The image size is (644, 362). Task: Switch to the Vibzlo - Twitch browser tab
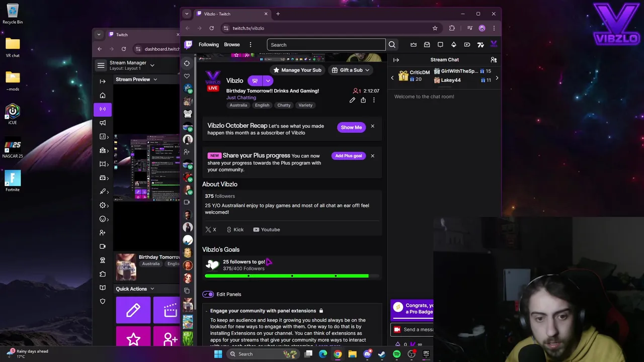coord(231,14)
